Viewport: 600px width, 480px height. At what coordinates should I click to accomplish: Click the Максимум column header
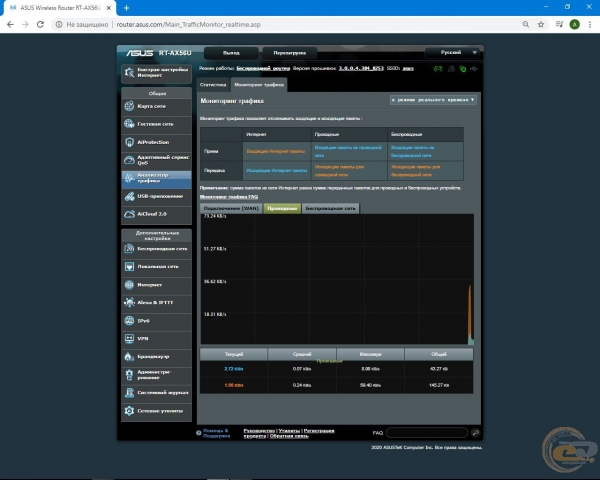tap(370, 354)
